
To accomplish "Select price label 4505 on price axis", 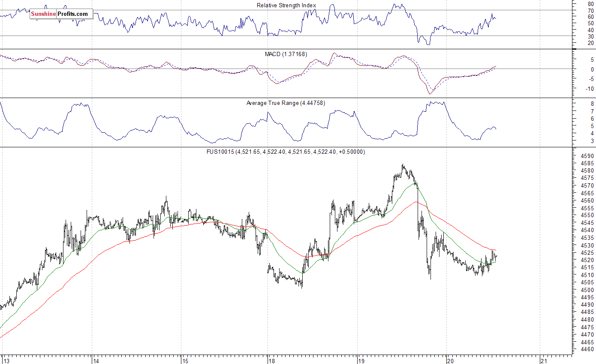I will [x=588, y=282].
